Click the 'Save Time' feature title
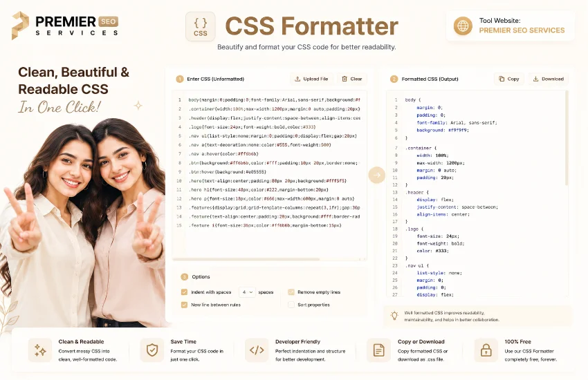588x380 pixels. 183,341
